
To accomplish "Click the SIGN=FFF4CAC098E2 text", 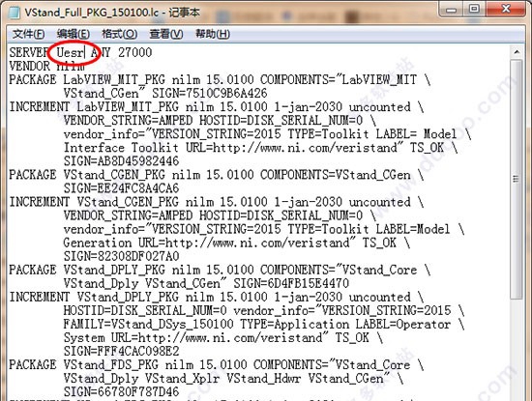I will [122, 351].
